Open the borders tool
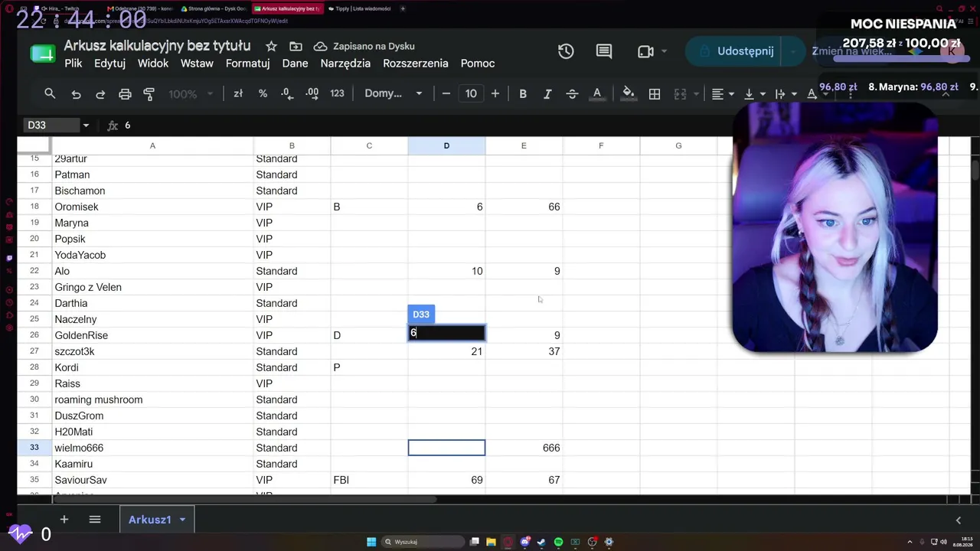The width and height of the screenshot is (980, 551). (655, 93)
